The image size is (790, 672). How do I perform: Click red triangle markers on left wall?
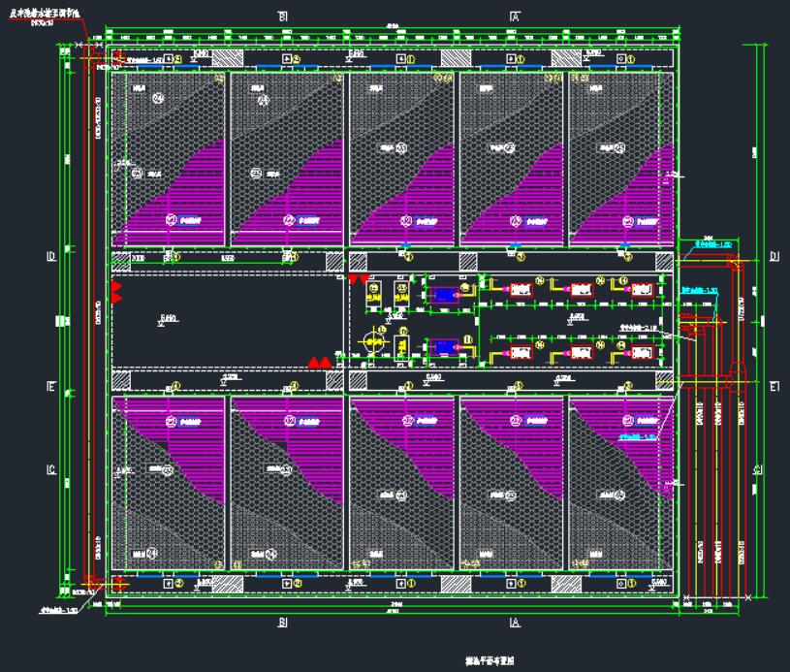(116, 293)
